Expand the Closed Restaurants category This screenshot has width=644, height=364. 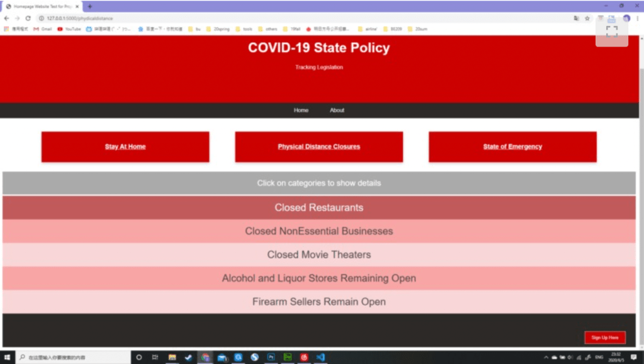click(319, 208)
